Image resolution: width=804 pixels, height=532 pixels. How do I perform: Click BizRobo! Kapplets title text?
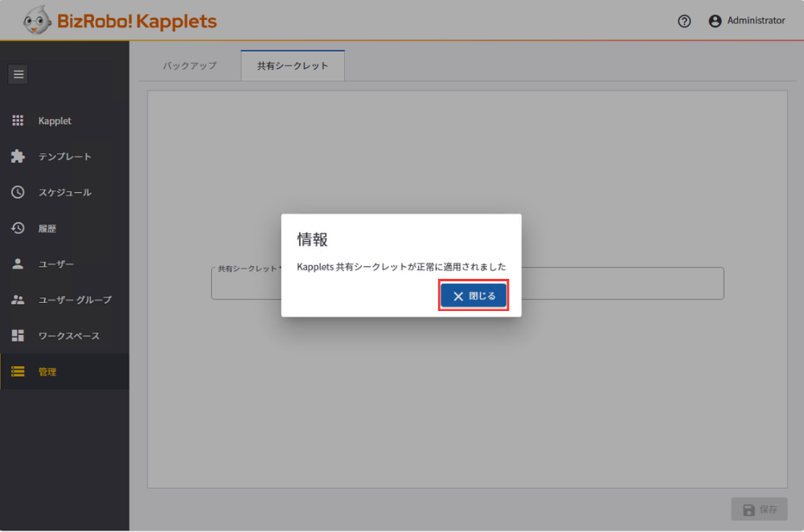point(137,21)
